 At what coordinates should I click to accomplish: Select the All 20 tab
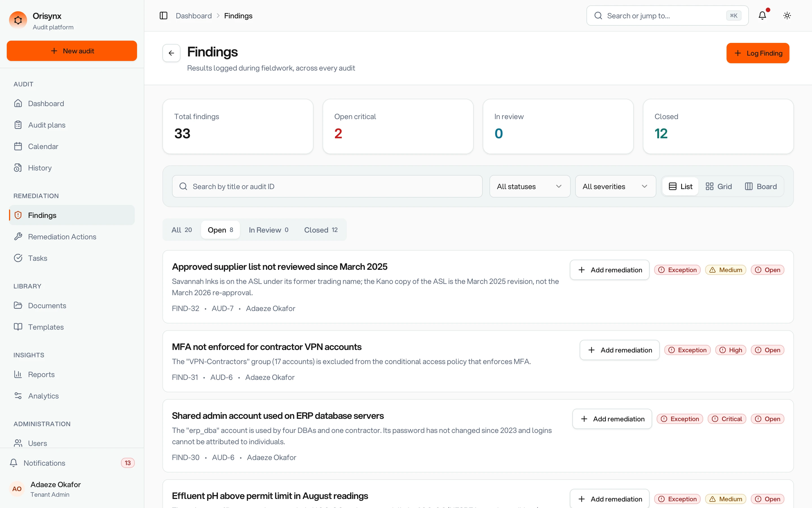182,230
